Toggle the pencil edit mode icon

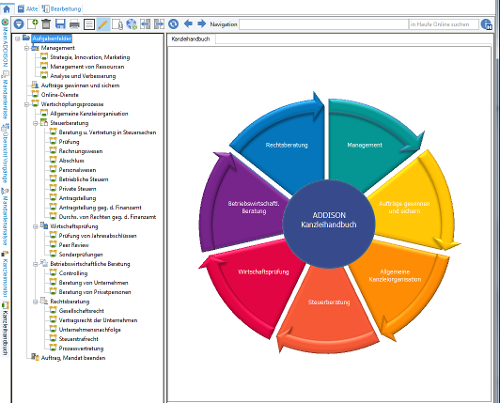click(103, 24)
